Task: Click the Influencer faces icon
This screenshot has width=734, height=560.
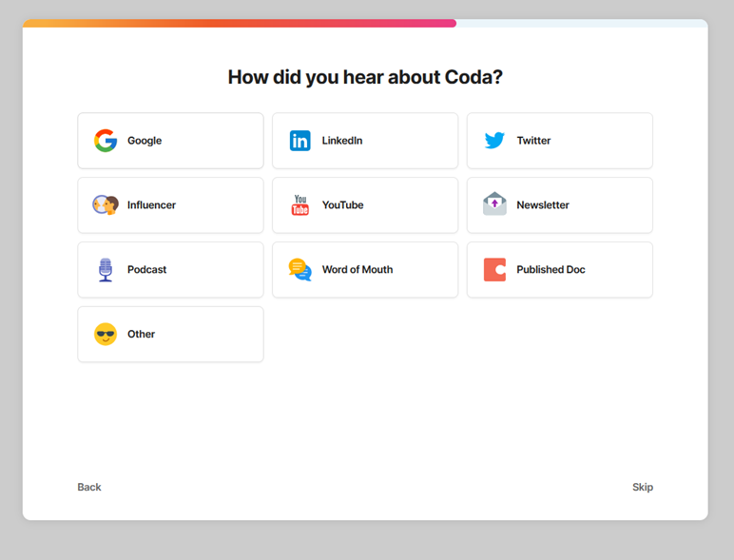Action: click(106, 205)
